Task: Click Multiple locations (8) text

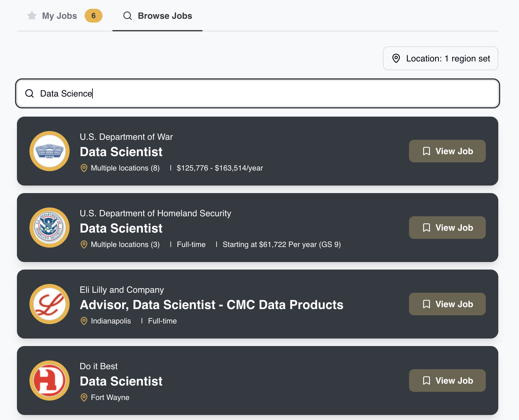Action: (125, 168)
